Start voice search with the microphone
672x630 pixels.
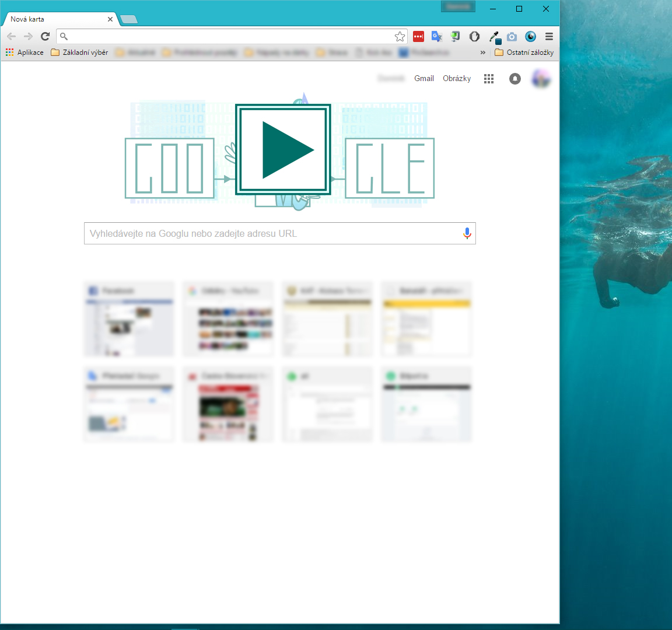pos(467,233)
